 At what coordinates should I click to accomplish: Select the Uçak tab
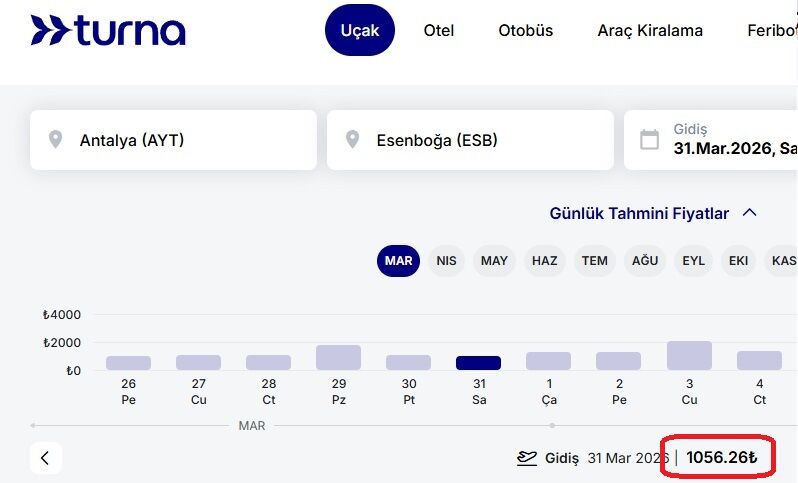tap(360, 31)
